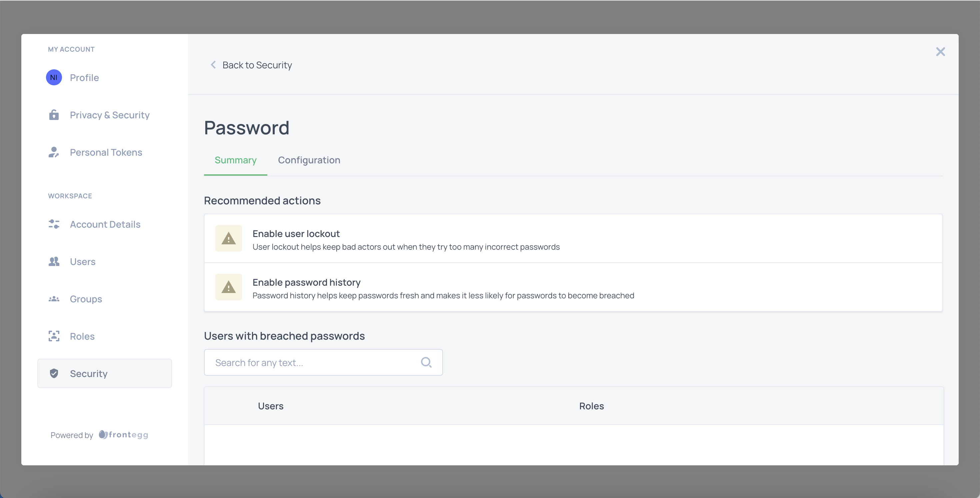
Task: Select the Summary tab
Action: pyautogui.click(x=236, y=160)
